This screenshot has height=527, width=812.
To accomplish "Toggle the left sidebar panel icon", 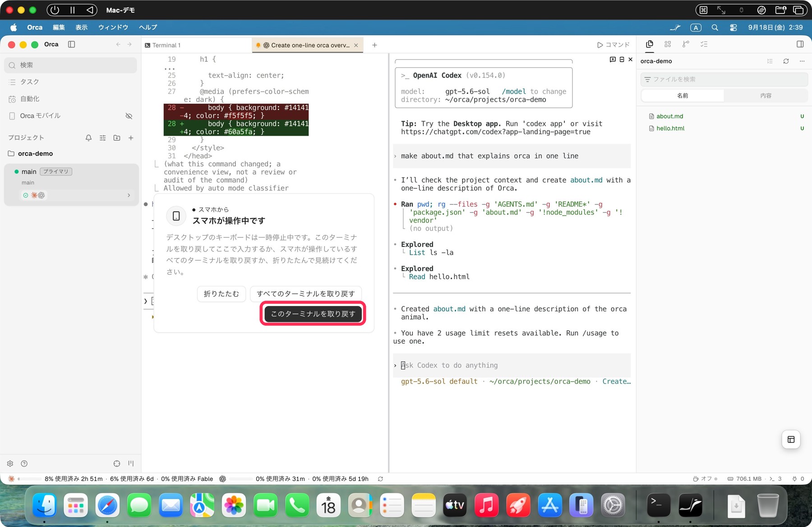I will [71, 44].
